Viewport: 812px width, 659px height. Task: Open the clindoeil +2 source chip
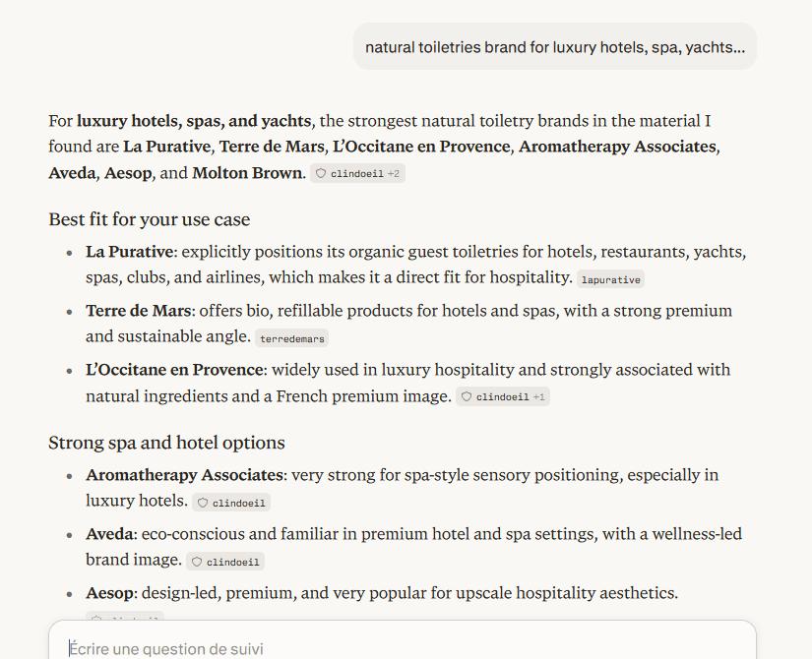click(x=357, y=173)
